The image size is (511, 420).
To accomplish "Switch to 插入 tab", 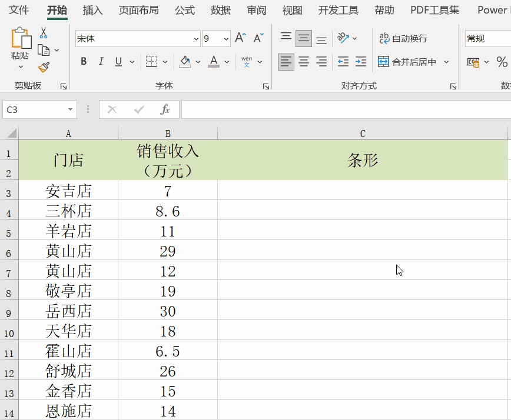I will point(92,10).
